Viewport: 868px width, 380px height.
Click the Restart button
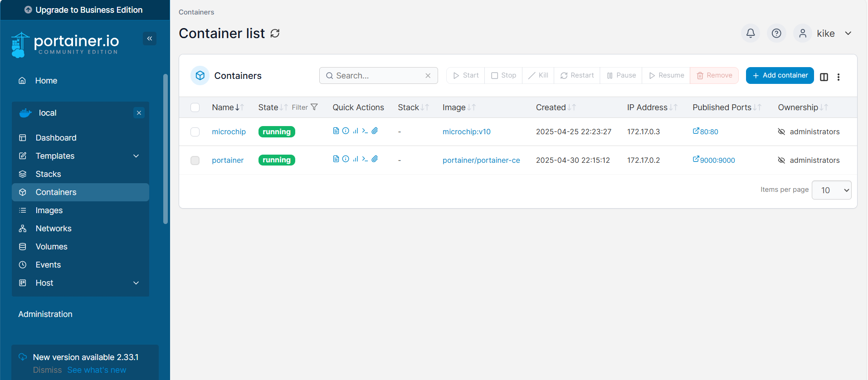tap(577, 75)
